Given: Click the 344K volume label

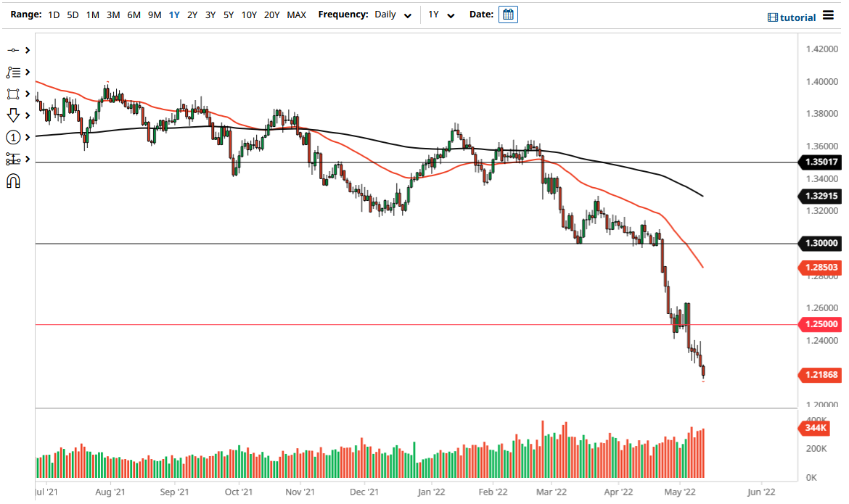Looking at the screenshot, I should pyautogui.click(x=815, y=429).
